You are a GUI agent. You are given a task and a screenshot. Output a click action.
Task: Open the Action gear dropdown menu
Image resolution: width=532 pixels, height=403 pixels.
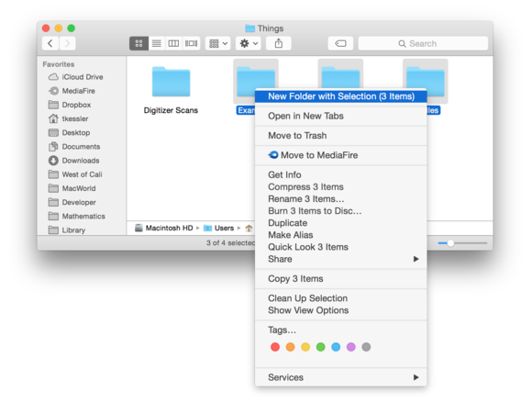[249, 43]
